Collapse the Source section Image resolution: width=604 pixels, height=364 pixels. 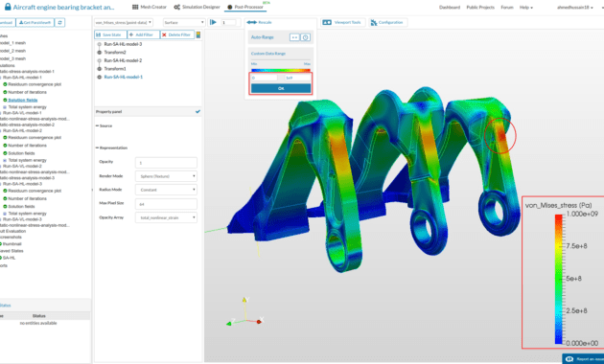click(x=104, y=125)
